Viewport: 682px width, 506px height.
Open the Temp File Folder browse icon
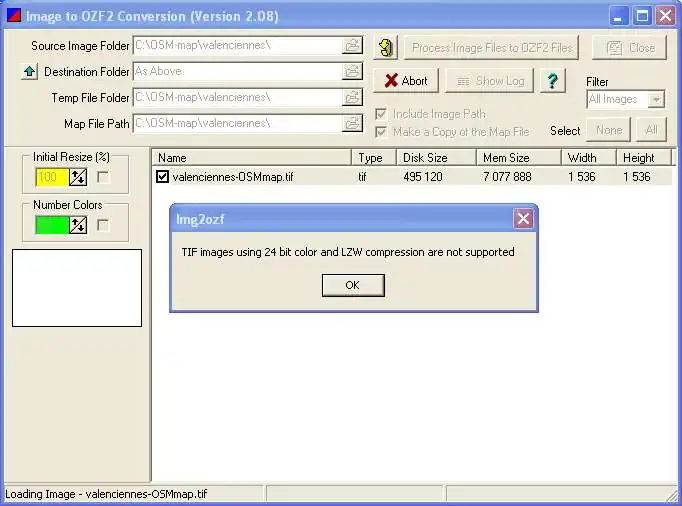coord(353,98)
